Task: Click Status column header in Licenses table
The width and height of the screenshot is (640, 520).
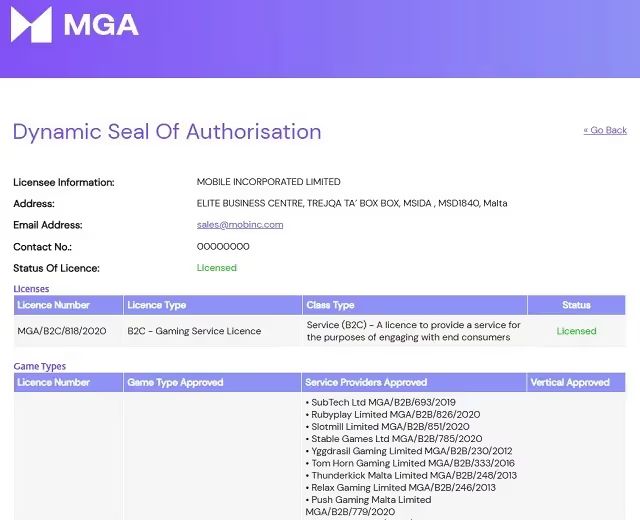Action: pos(576,305)
